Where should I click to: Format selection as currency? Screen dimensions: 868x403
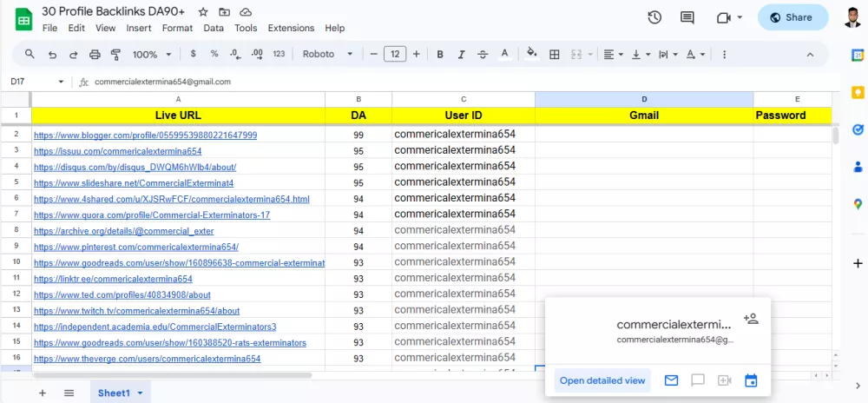(x=194, y=54)
